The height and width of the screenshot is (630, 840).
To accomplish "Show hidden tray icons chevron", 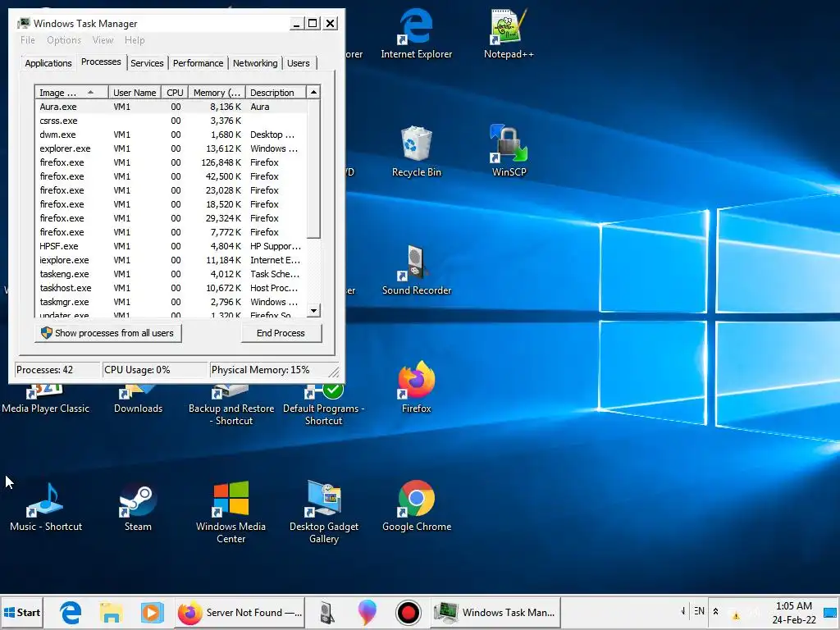I will [715, 611].
